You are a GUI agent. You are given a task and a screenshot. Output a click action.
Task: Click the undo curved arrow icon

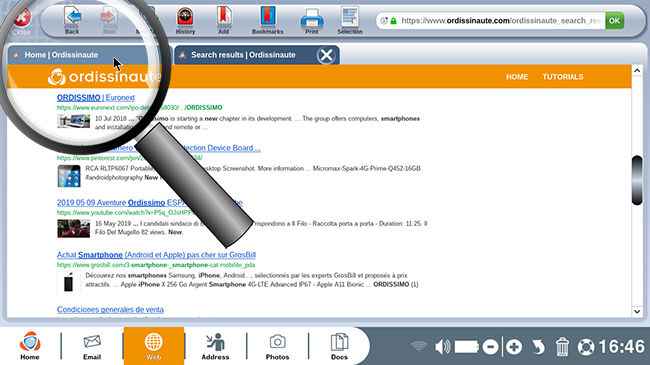538,347
